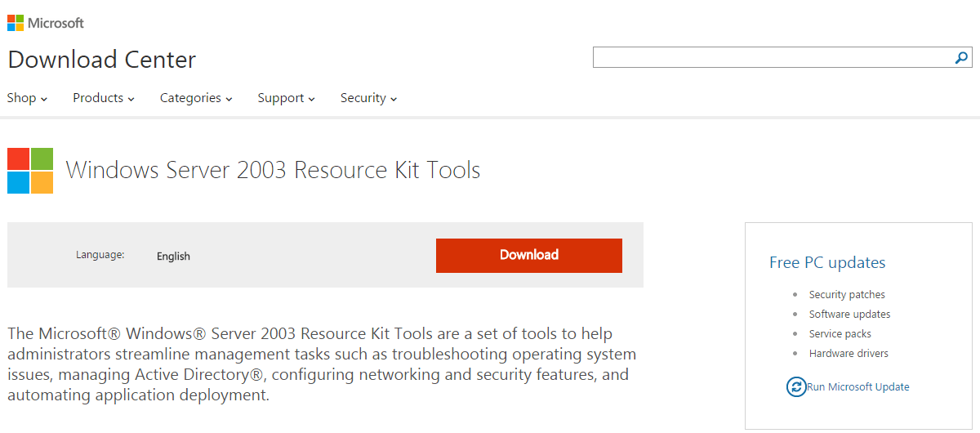This screenshot has height=433, width=980.
Task: Click the Microsoft logo in the header
Action: tap(46, 23)
